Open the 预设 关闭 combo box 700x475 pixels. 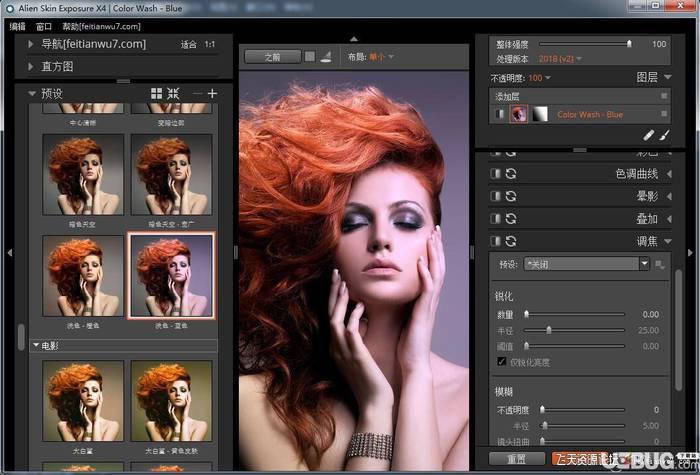pos(586,264)
